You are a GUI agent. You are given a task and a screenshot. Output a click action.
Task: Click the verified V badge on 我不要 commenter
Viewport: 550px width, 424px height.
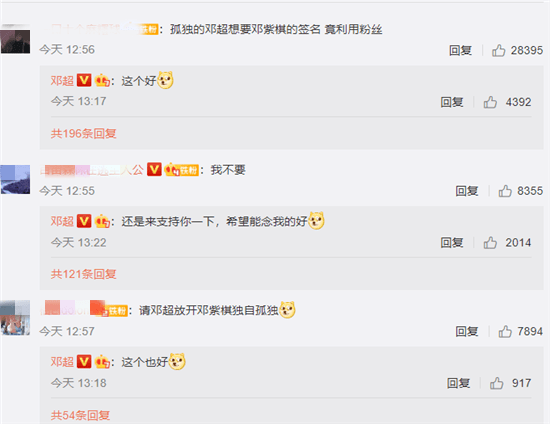[x=154, y=169]
